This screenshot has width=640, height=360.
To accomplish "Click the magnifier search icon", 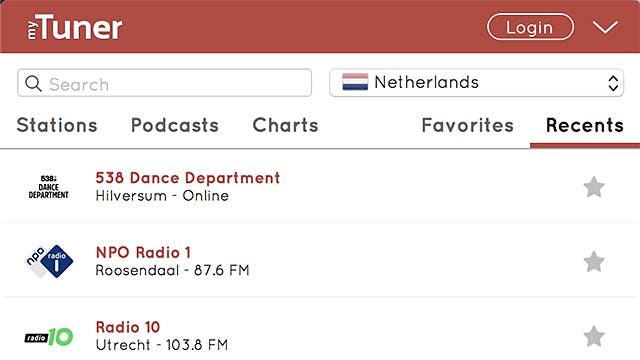I will (33, 83).
